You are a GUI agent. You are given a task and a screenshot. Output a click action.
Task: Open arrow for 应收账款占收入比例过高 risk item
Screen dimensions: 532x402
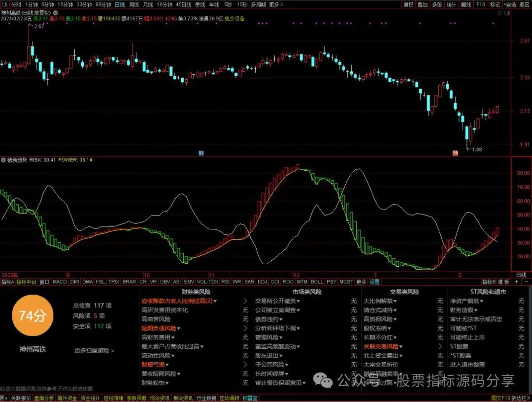point(245,301)
